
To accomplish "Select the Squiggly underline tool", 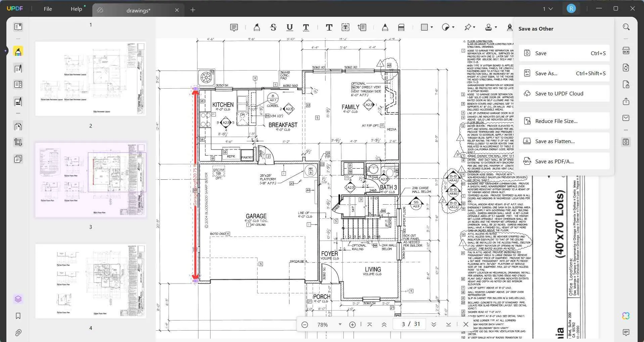I will tap(306, 28).
